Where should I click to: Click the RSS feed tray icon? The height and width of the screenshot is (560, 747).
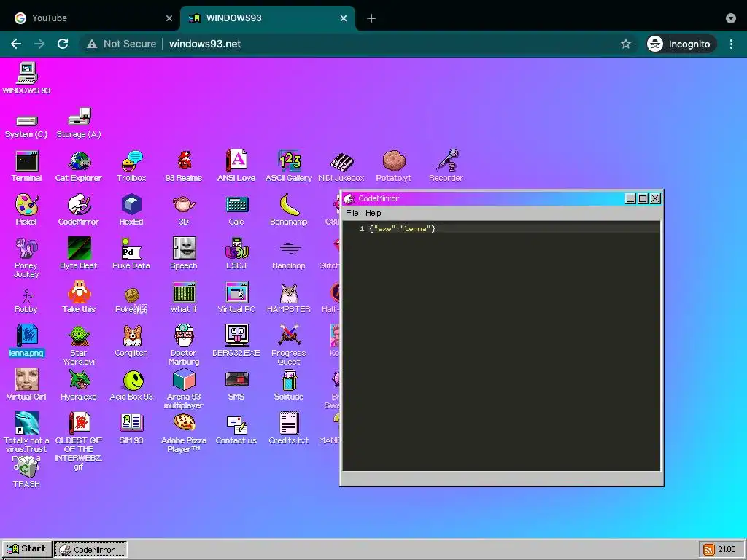pyautogui.click(x=708, y=550)
